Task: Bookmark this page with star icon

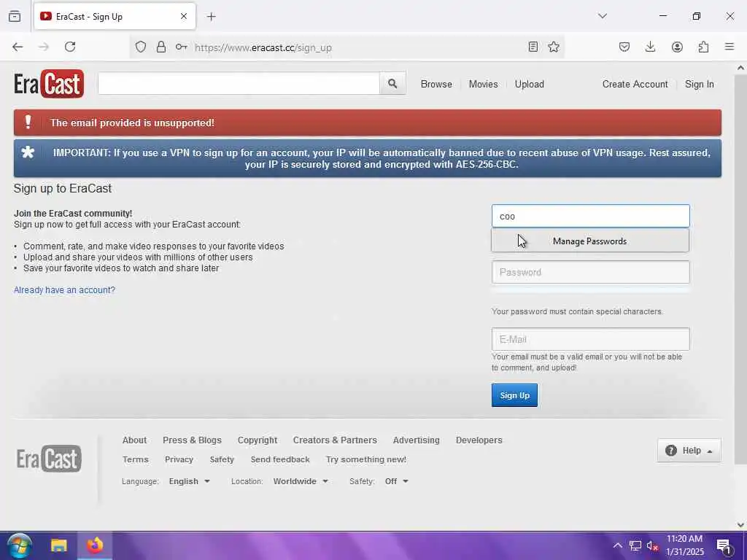Action: coord(554,47)
